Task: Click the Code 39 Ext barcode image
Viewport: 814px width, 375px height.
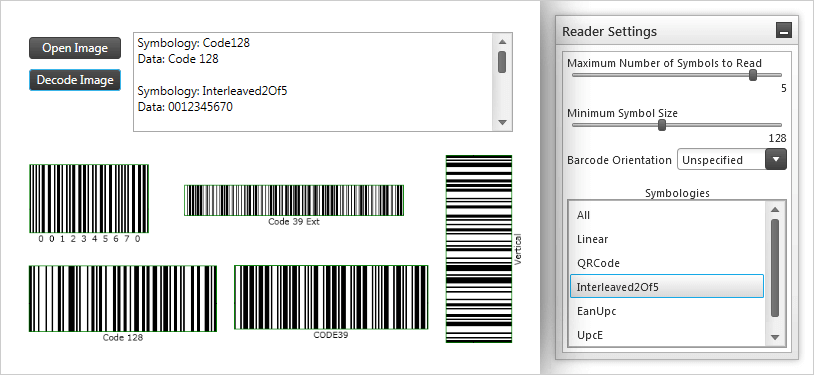Action: [294, 200]
